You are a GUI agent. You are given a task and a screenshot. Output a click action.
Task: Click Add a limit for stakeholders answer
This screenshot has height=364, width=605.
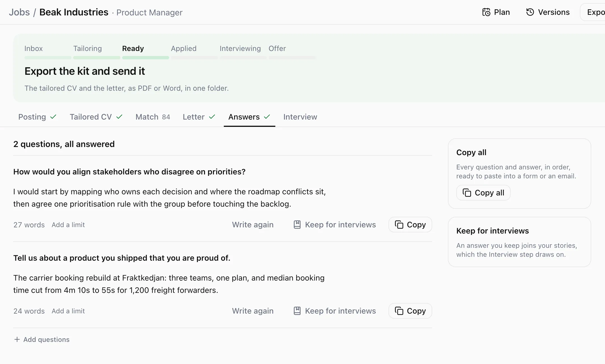pyautogui.click(x=68, y=225)
